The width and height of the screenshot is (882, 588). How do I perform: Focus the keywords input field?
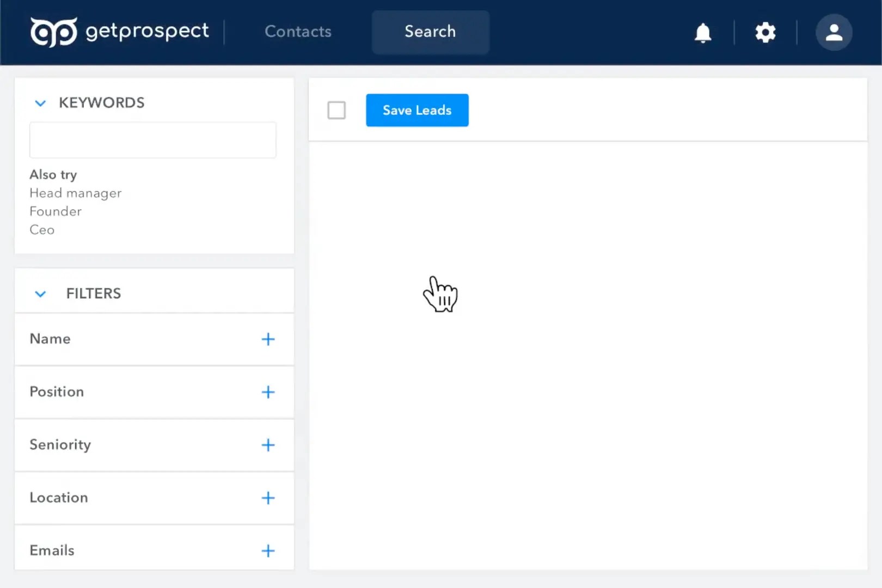tap(152, 140)
